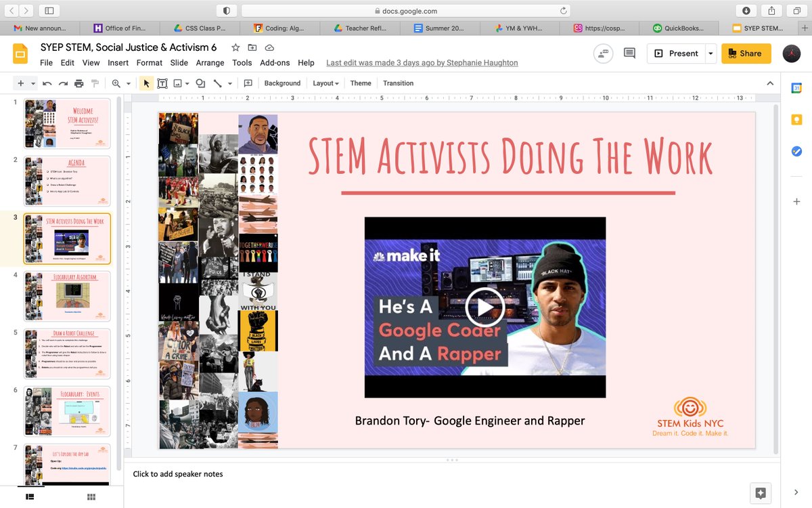Open the Arrange menu

[x=210, y=62]
